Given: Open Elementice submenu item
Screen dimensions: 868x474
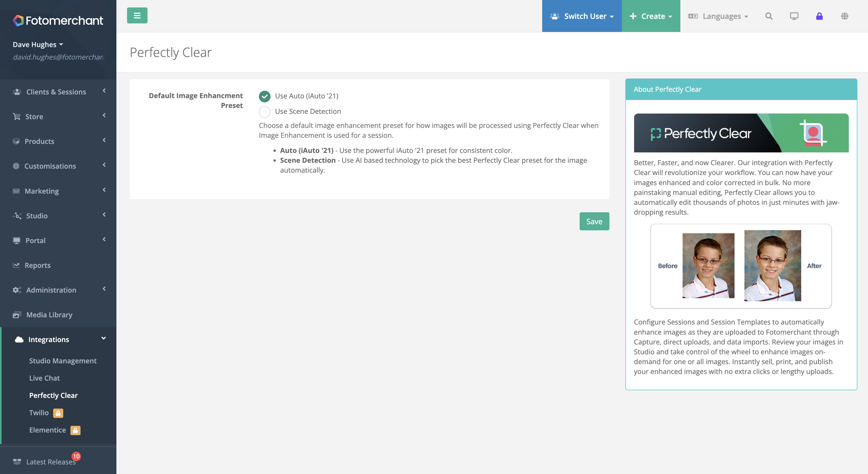Looking at the screenshot, I should point(47,430).
